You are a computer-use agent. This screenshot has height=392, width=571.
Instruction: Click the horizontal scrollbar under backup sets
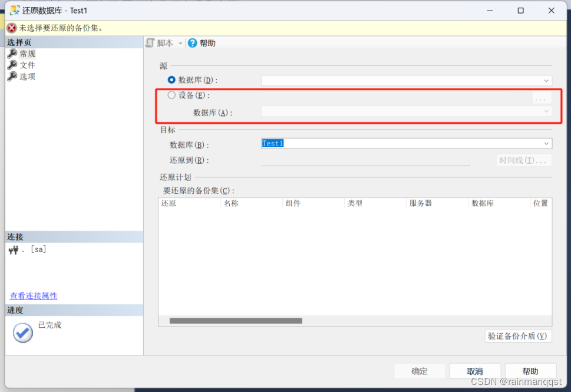[236, 321]
